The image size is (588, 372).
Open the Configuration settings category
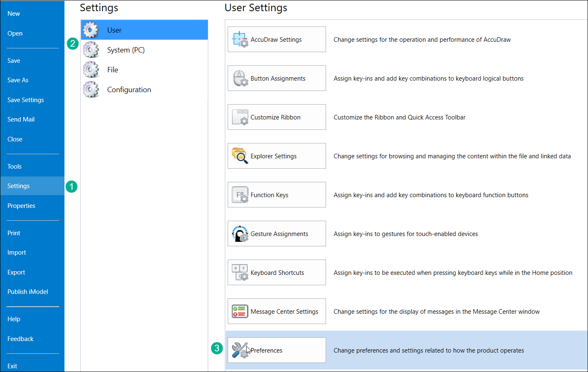pos(129,90)
